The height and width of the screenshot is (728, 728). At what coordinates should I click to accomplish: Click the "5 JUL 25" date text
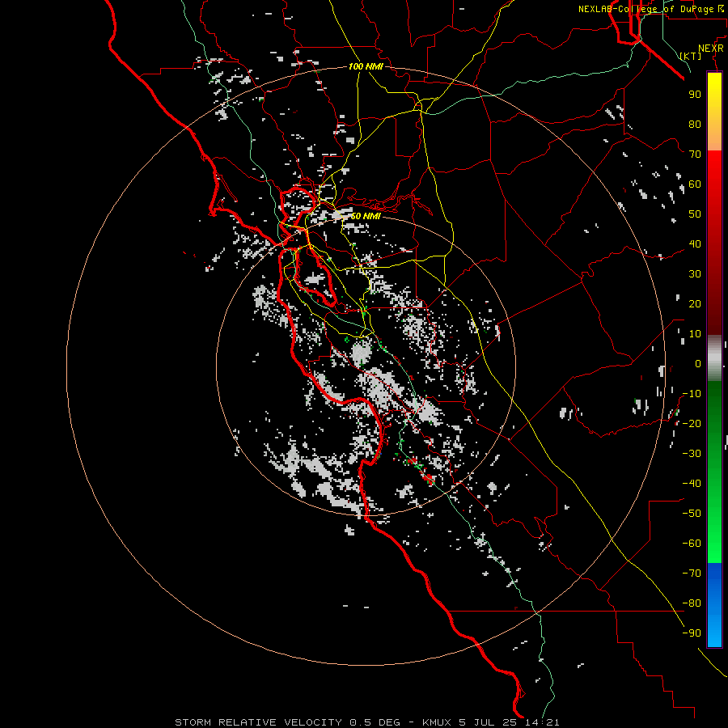pos(487,722)
